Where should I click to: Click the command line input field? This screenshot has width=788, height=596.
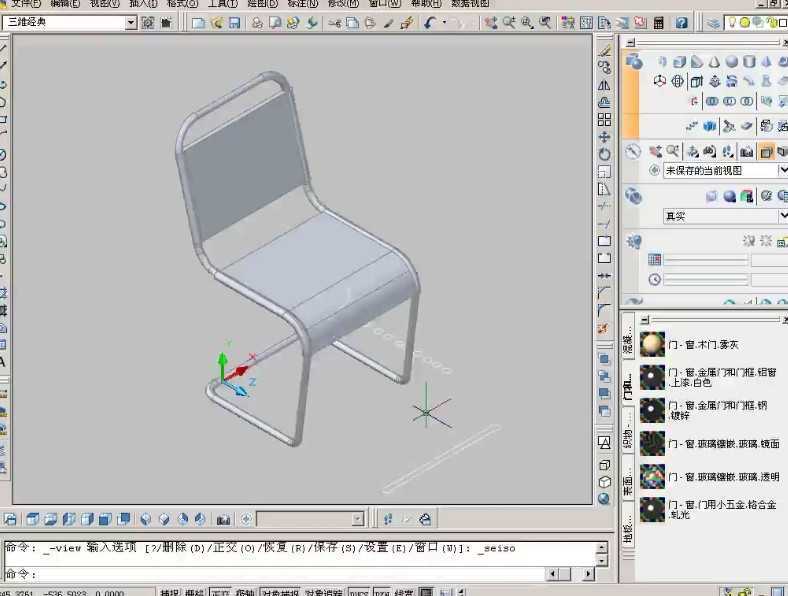274,573
